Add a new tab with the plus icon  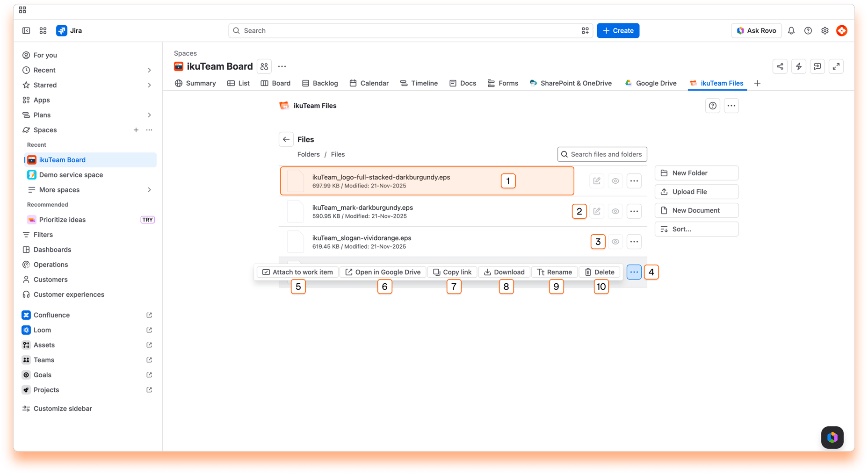pos(758,83)
